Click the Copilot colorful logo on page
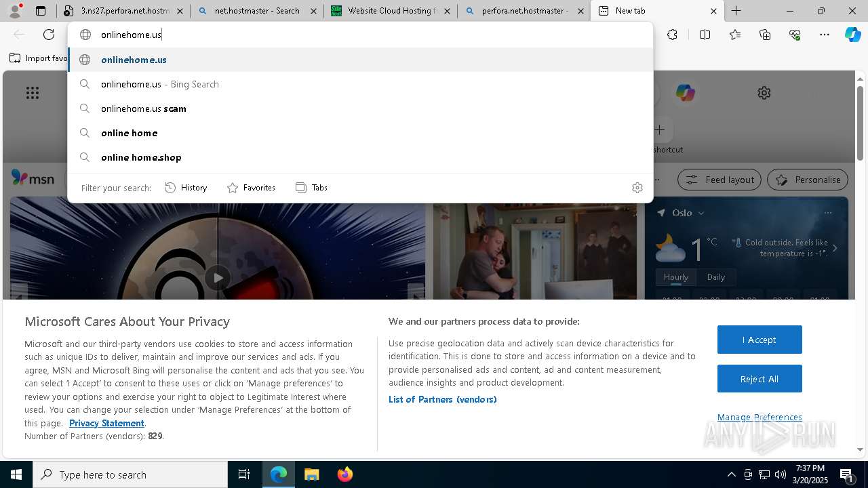The width and height of the screenshot is (868, 488). tap(685, 93)
